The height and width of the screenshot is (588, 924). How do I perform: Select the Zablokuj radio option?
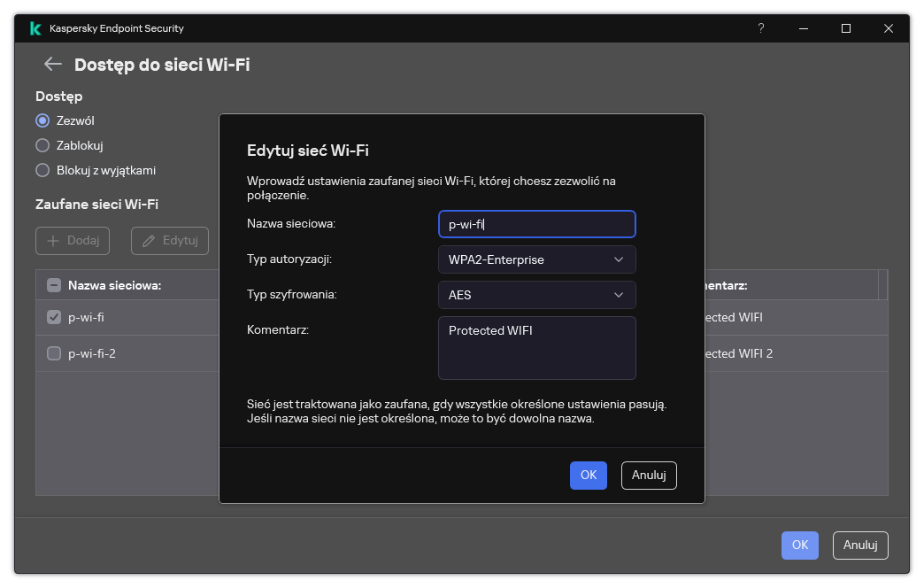click(42, 145)
